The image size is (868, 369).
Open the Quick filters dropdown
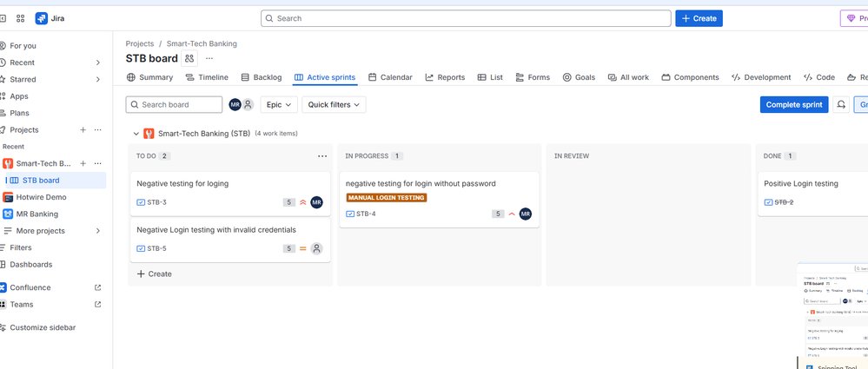(334, 104)
